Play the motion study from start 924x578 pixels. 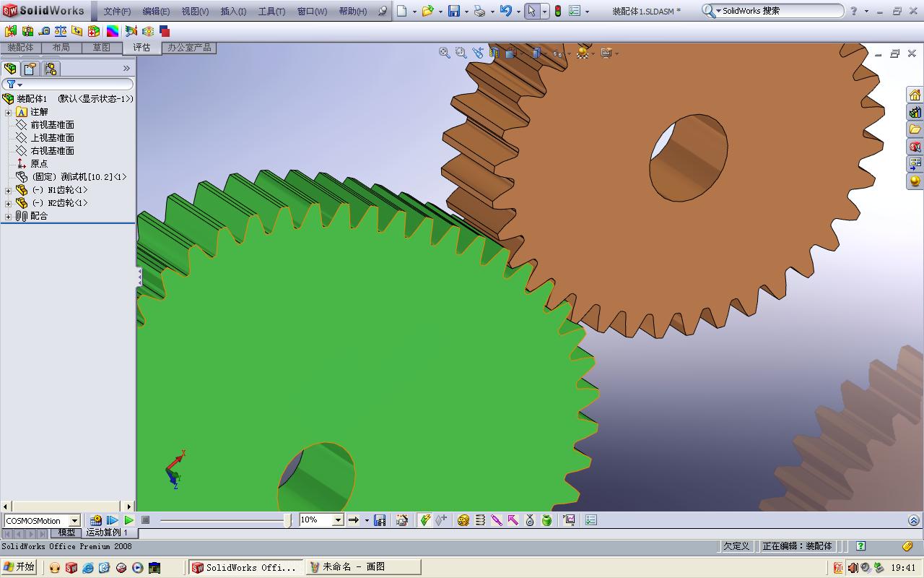tap(113, 520)
